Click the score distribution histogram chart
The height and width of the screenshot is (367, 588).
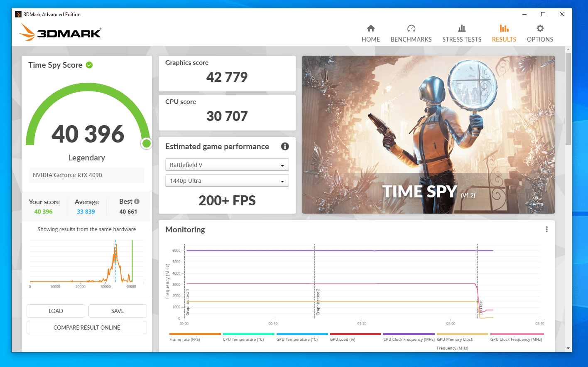click(x=87, y=264)
